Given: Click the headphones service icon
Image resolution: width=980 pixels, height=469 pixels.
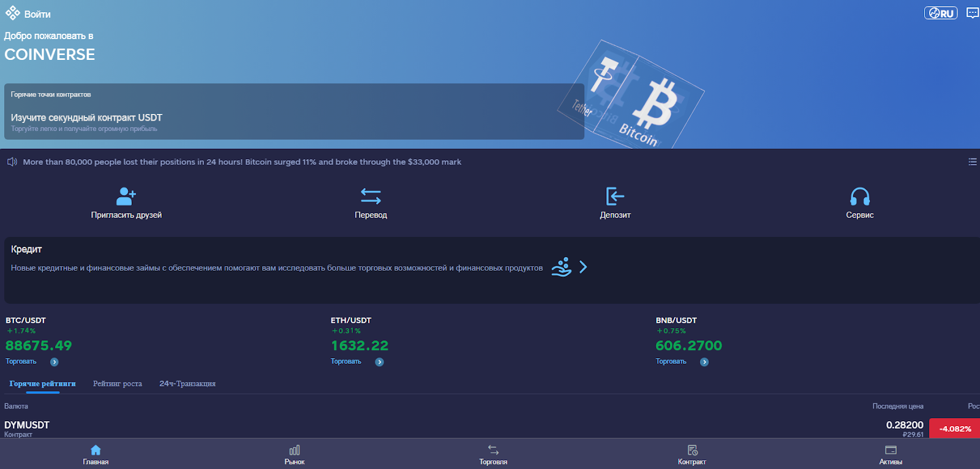Looking at the screenshot, I should coord(860,197).
